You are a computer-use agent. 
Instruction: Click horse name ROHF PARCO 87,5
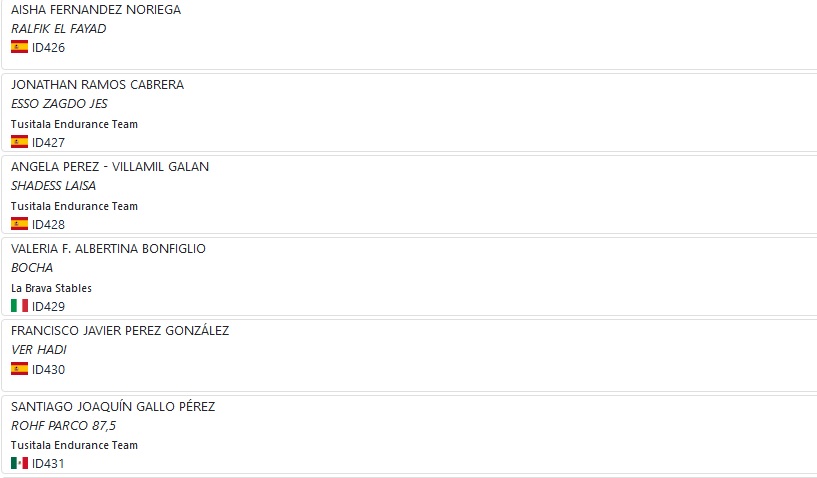pos(63,426)
